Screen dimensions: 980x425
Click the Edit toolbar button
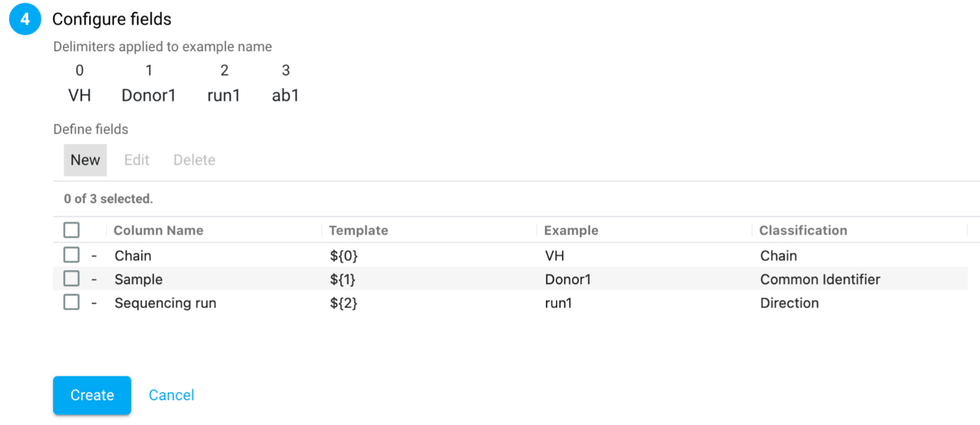[136, 160]
